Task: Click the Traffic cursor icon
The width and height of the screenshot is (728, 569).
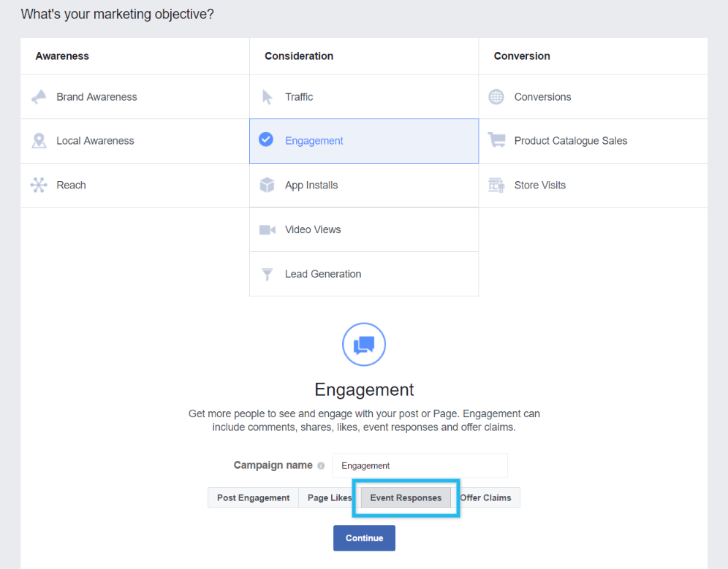Action: (268, 97)
